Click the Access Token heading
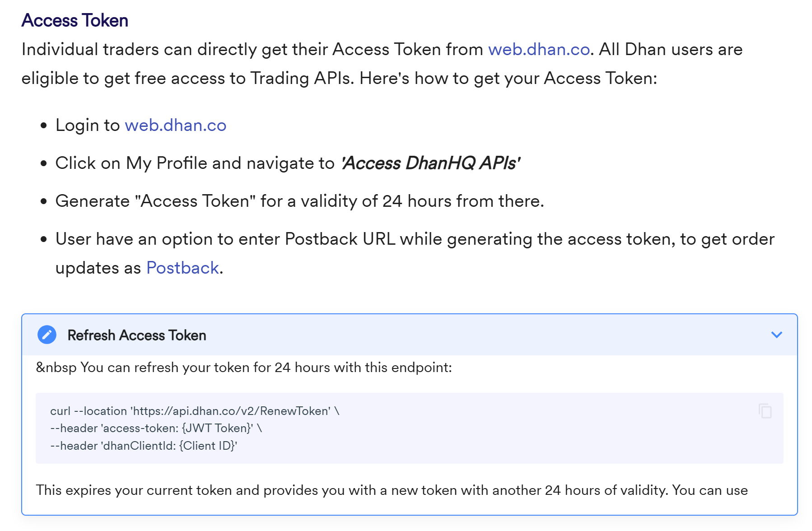Screen dimensions: 812x531 tap(75, 20)
